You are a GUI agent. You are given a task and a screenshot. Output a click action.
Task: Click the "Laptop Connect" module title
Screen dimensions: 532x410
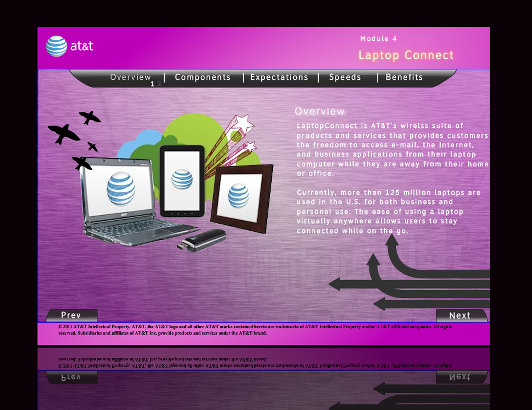(x=406, y=55)
